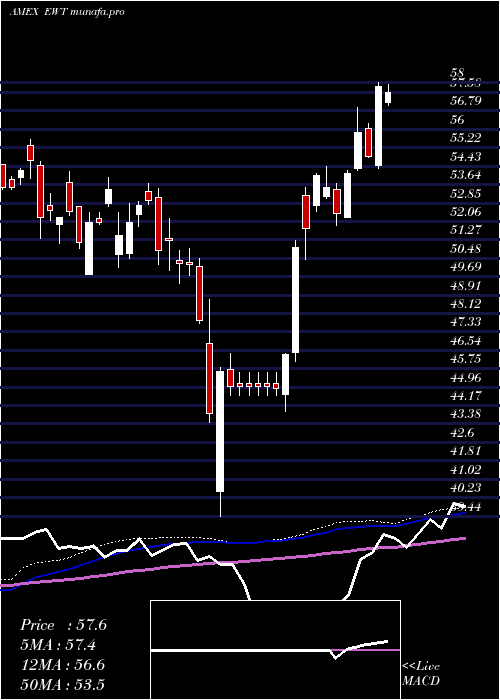This screenshot has height=700, width=500.
Task: Click the 48.12 price axis label
Action: coord(466,304)
